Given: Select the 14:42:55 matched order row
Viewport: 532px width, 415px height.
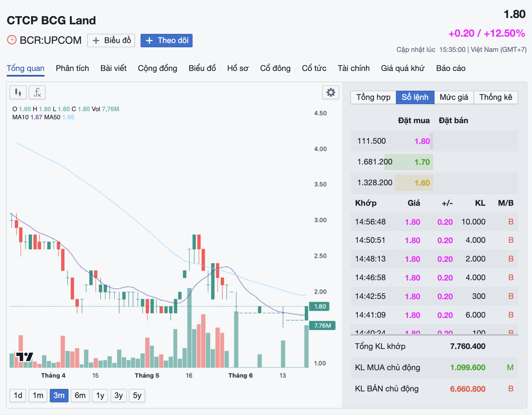Looking at the screenshot, I should coord(434,296).
